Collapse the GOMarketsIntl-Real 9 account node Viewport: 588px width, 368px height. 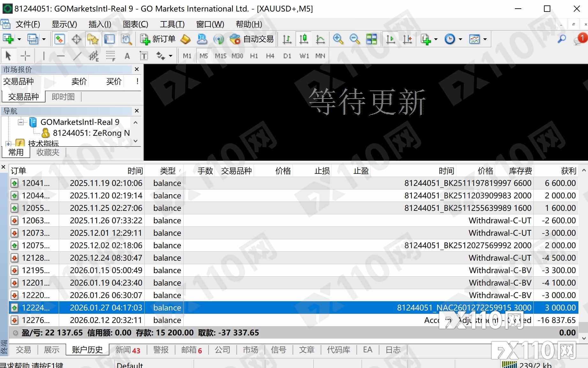20,122
